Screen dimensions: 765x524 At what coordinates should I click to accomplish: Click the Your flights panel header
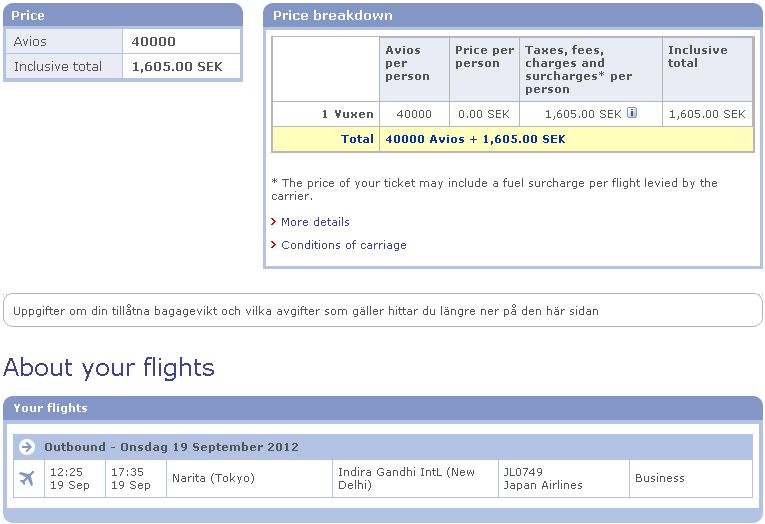[382, 408]
